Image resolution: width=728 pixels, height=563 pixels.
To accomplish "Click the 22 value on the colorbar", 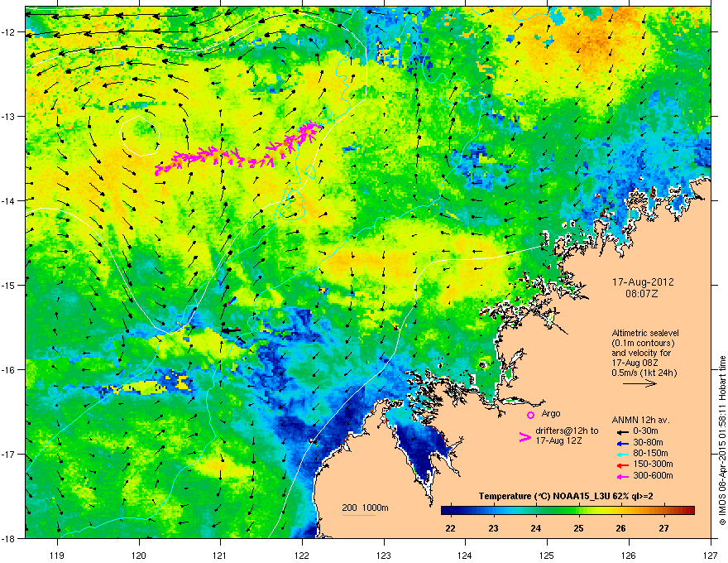I will tap(450, 528).
